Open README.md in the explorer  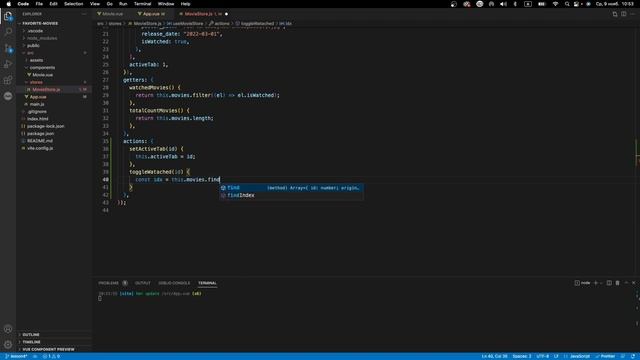click(40, 141)
